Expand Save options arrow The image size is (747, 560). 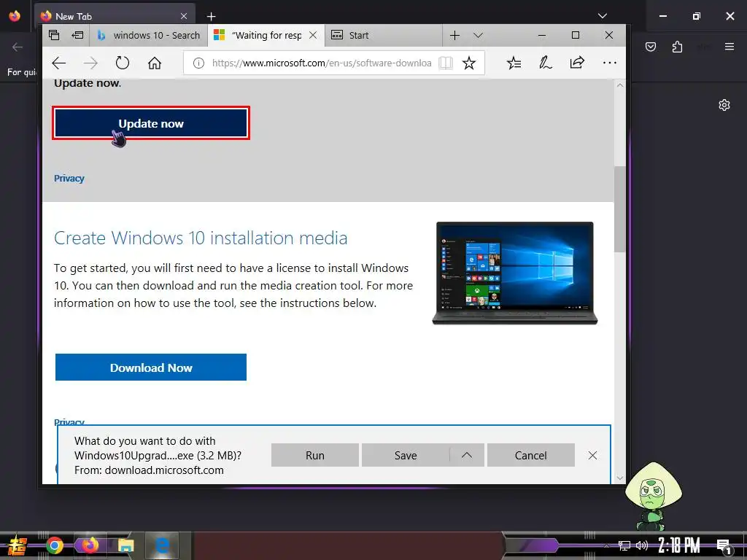[x=467, y=455]
